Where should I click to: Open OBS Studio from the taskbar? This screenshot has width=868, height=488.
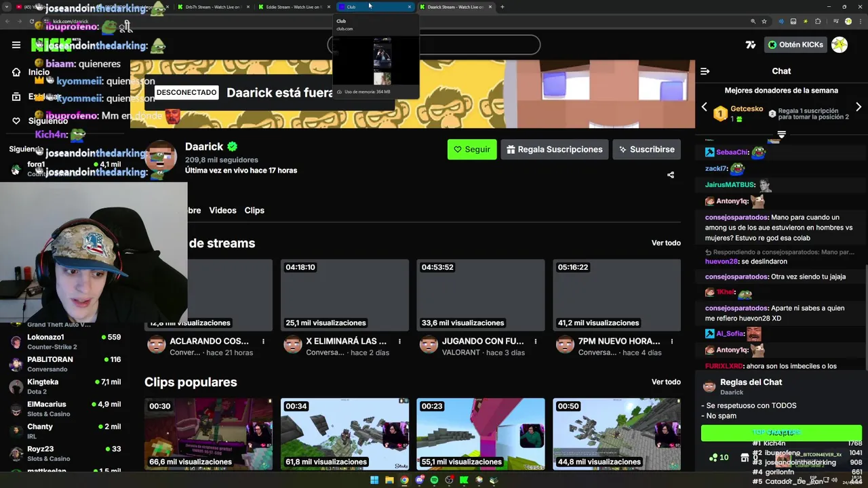coord(449,480)
